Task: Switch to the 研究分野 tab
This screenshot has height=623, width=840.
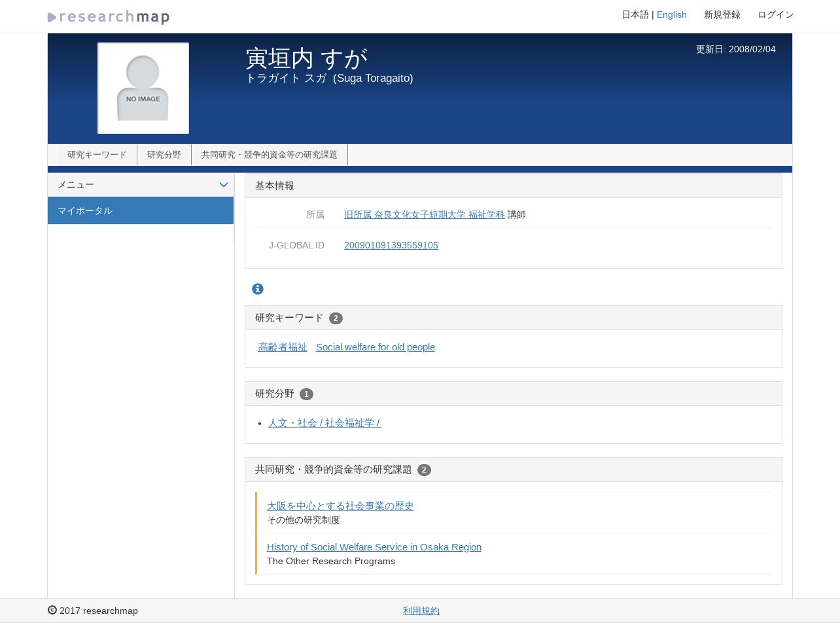Action: (164, 155)
